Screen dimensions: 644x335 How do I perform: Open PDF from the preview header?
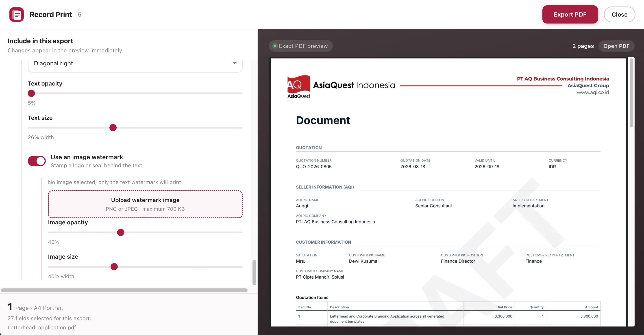(616, 46)
